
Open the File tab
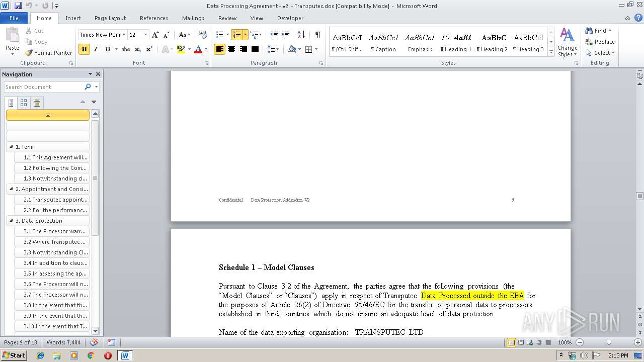tap(14, 18)
